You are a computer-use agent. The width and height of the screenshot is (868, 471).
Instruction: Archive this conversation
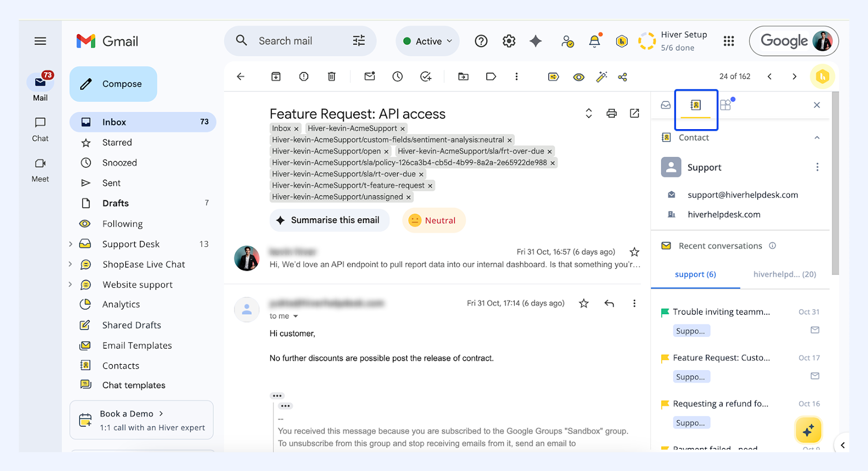(276, 77)
